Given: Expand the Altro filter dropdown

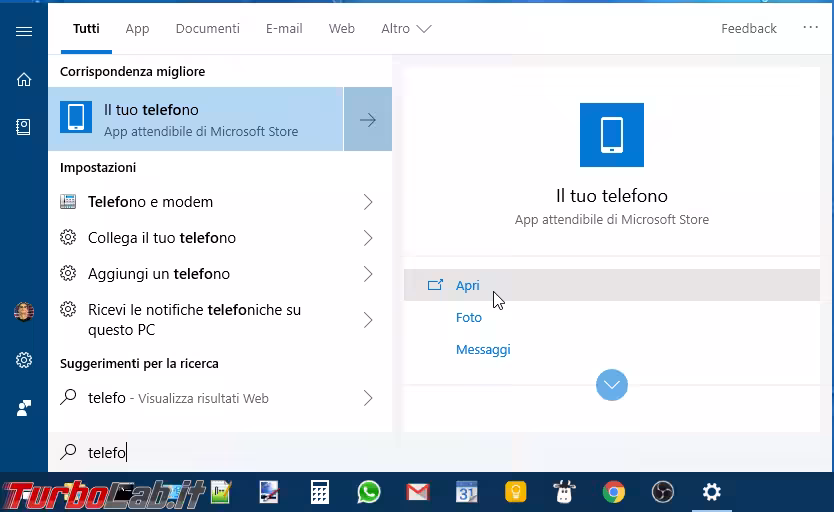Looking at the screenshot, I should point(405,29).
